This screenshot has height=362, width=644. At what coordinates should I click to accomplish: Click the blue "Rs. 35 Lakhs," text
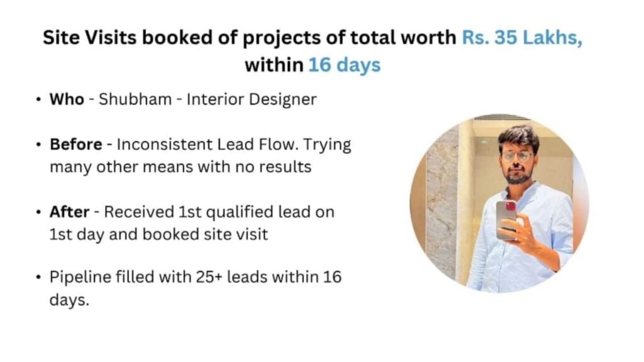click(522, 38)
